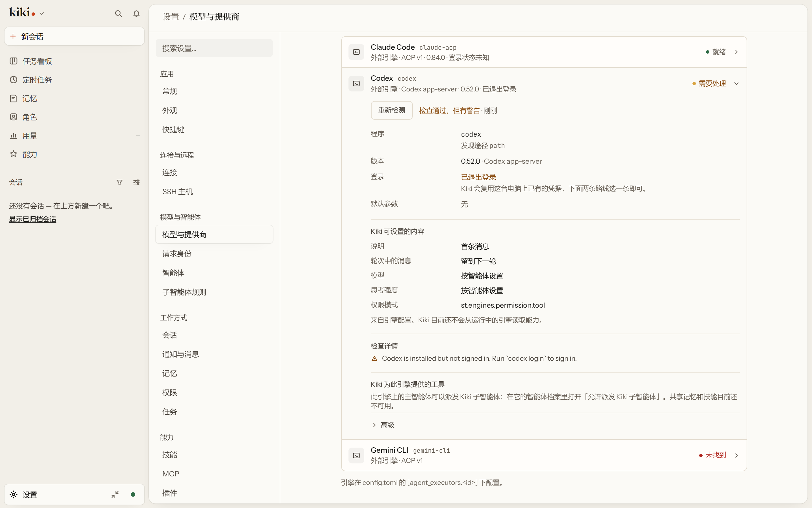Click the 能力 star icon

click(14, 154)
